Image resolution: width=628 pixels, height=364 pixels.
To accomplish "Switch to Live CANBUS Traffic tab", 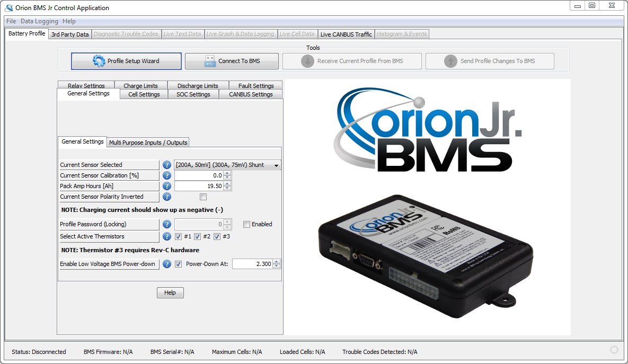I will click(x=346, y=34).
